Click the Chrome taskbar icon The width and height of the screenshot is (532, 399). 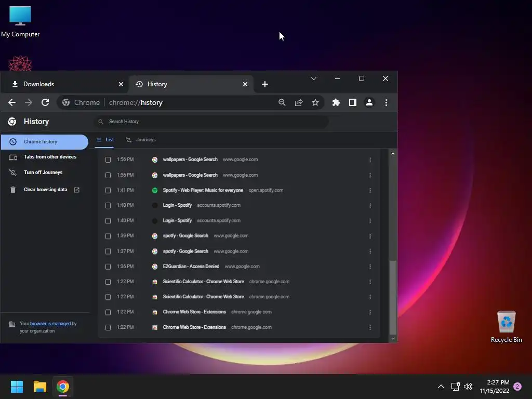63,387
